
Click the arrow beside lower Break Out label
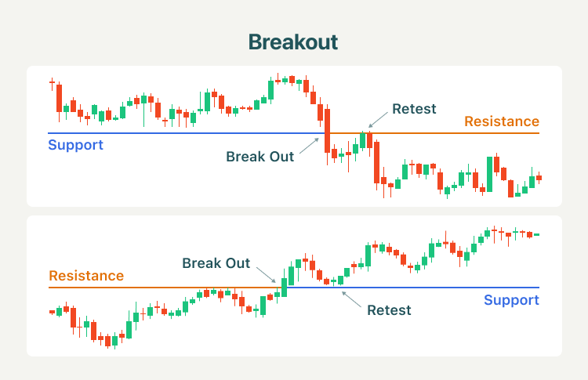266,275
